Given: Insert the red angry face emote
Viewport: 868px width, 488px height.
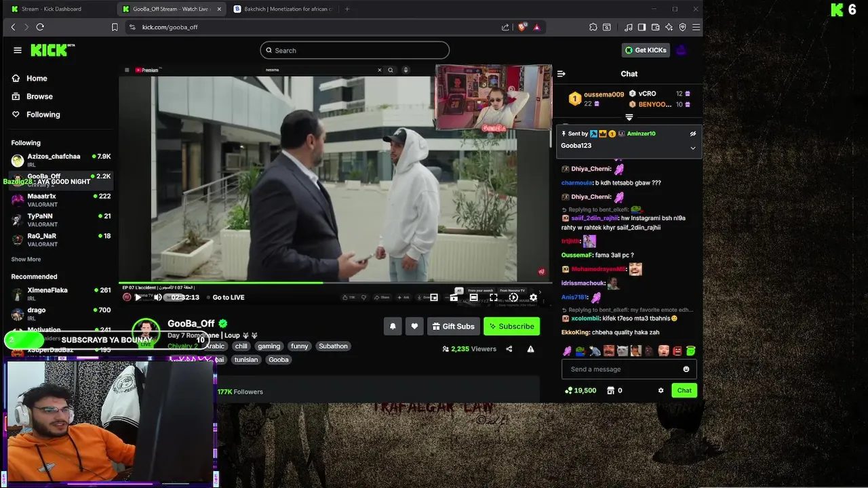Looking at the screenshot, I should [677, 350].
